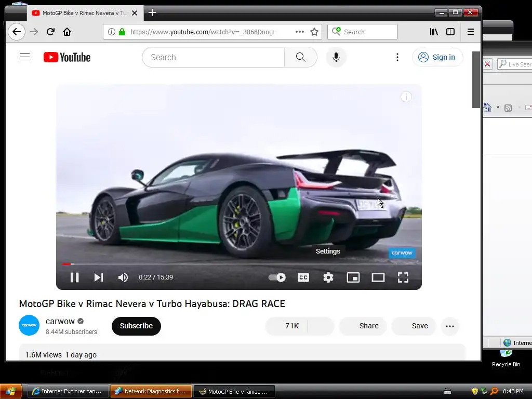Show the Firefox sidebars icon
This screenshot has width=532, height=399.
tap(450, 32)
